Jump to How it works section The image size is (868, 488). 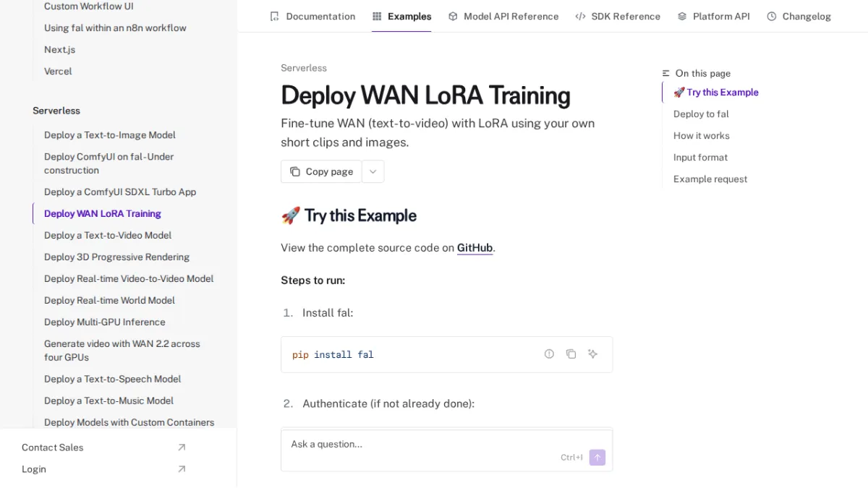point(701,136)
